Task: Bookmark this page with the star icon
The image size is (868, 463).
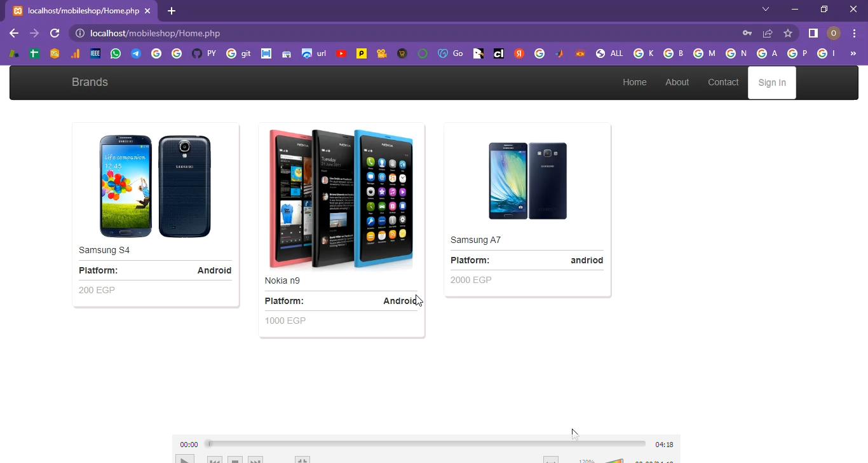Action: coord(788,33)
